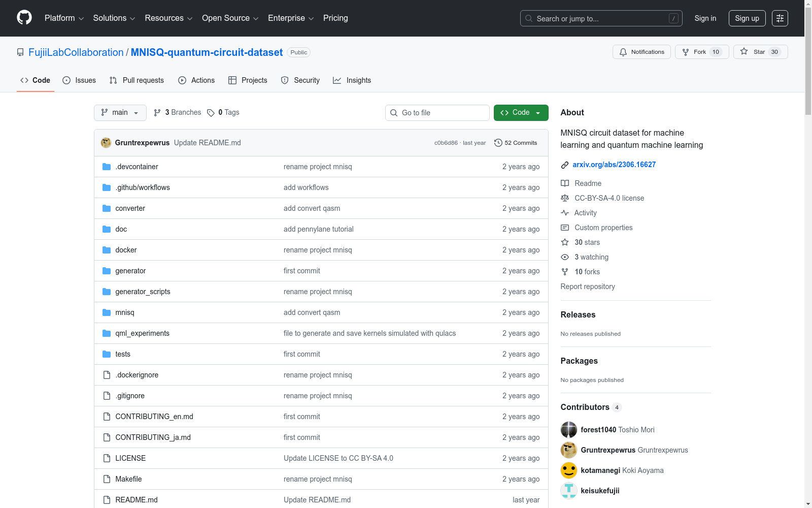Image resolution: width=812 pixels, height=508 pixels.
Task: Click the Sign in link
Action: tap(705, 18)
